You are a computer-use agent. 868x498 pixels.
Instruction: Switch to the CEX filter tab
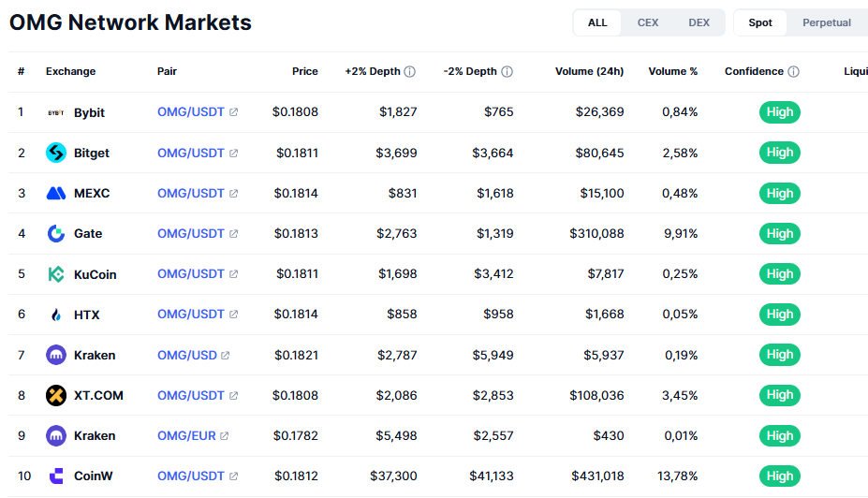pyautogui.click(x=648, y=22)
